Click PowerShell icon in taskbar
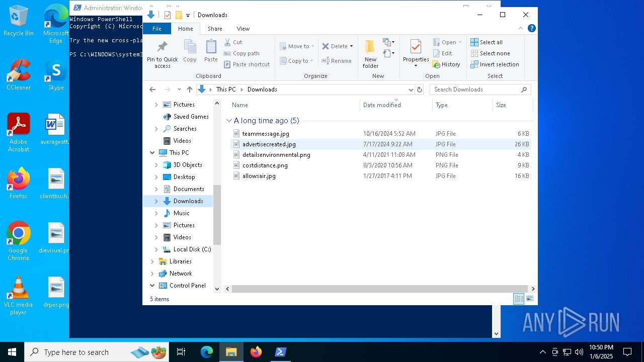The image size is (644, 362). click(x=281, y=352)
